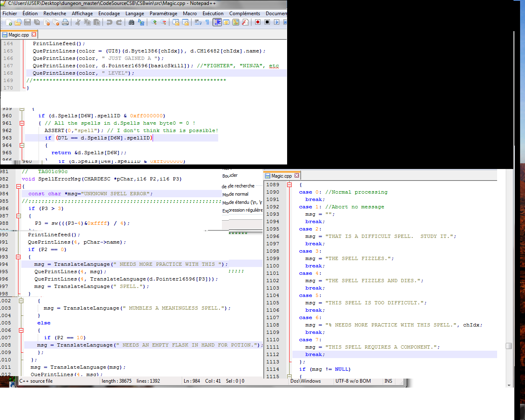Click the Open file folder icon
Viewport: 525px width, 420px height.
click(x=18, y=22)
